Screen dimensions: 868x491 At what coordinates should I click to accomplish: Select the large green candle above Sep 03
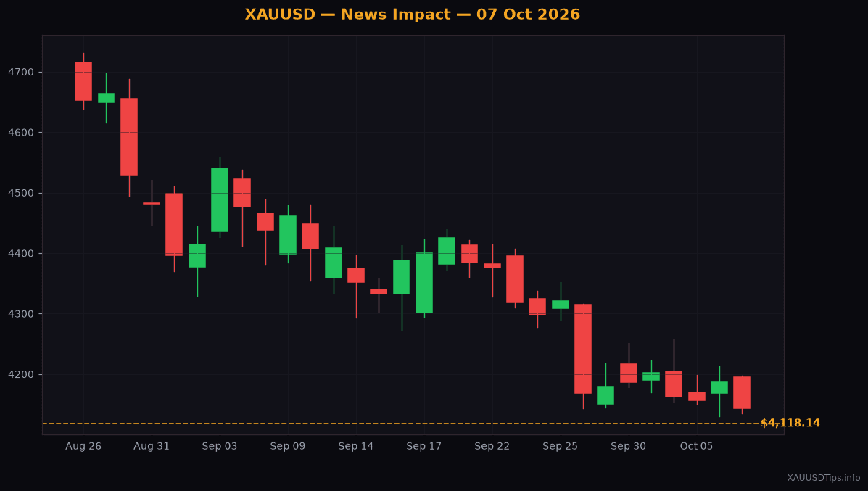220,200
